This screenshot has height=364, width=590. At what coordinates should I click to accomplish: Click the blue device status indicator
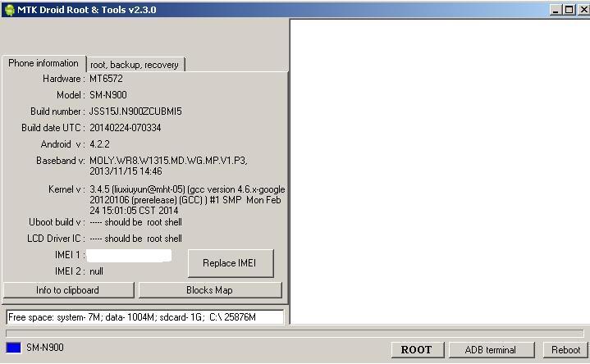[13, 348]
